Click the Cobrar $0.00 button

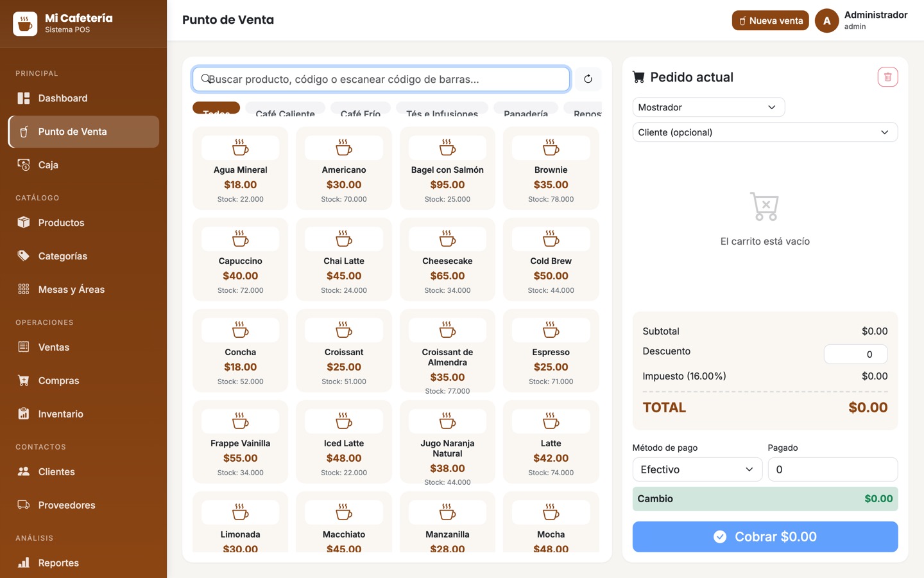pos(765,537)
